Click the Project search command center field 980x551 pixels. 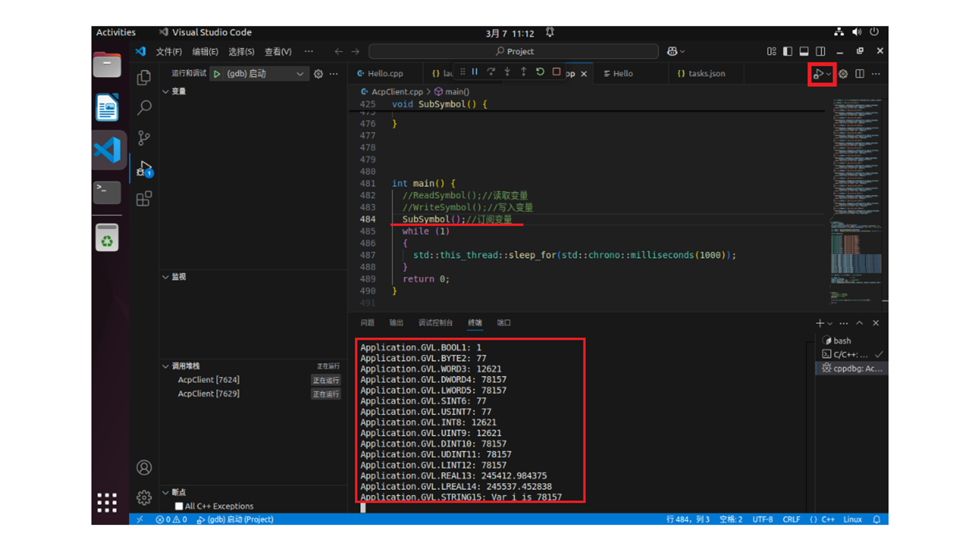coord(513,52)
